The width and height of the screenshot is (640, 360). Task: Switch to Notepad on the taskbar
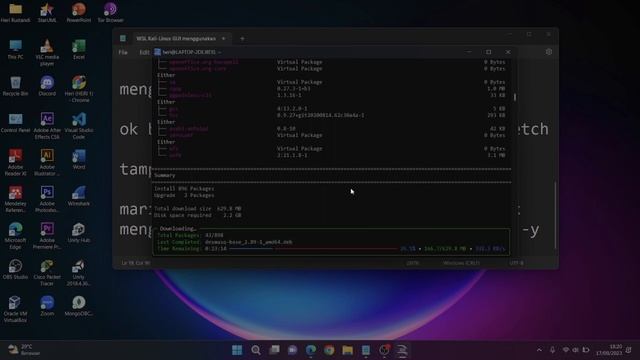(x=366, y=350)
